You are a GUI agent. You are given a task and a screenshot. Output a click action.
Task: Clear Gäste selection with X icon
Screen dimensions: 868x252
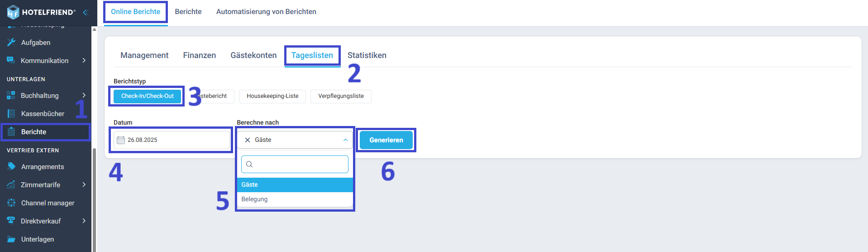(x=248, y=140)
